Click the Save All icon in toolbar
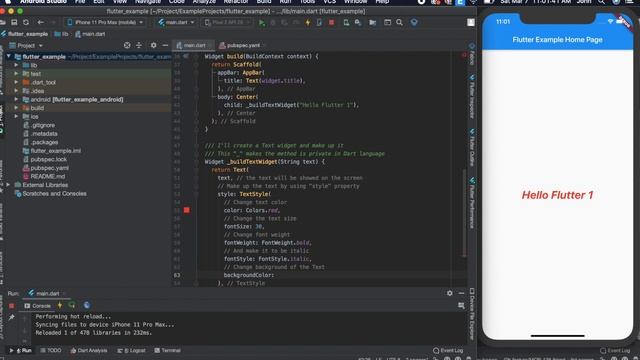Screen dimensions: 640x360 pyautogui.click(x=14, y=22)
